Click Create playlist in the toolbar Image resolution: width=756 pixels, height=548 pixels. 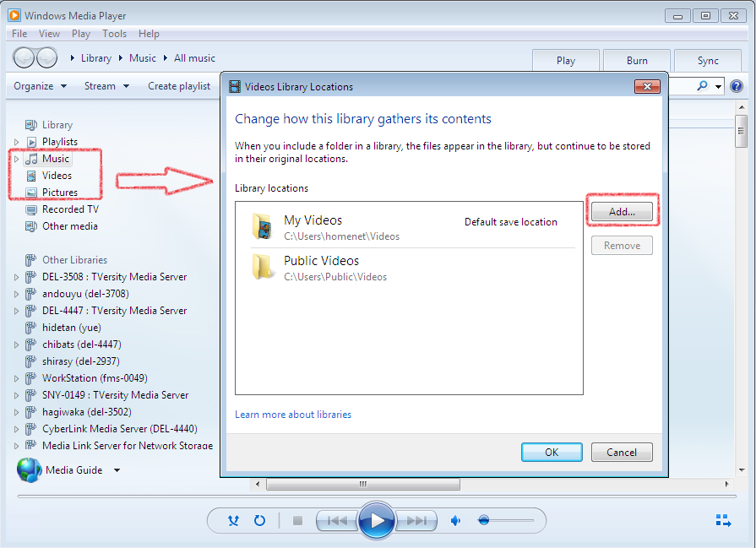coord(179,86)
